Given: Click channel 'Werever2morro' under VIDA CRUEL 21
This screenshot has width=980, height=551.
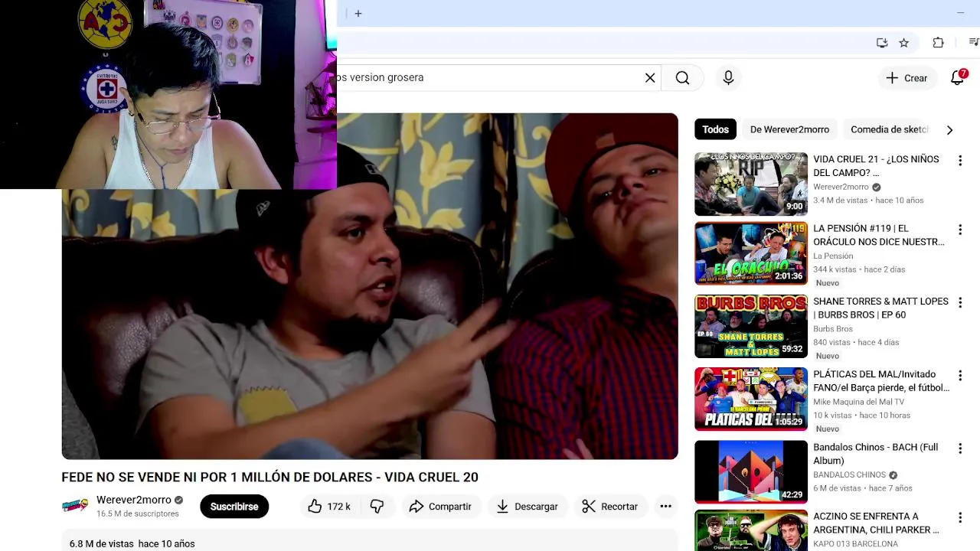Looking at the screenshot, I should tap(841, 187).
